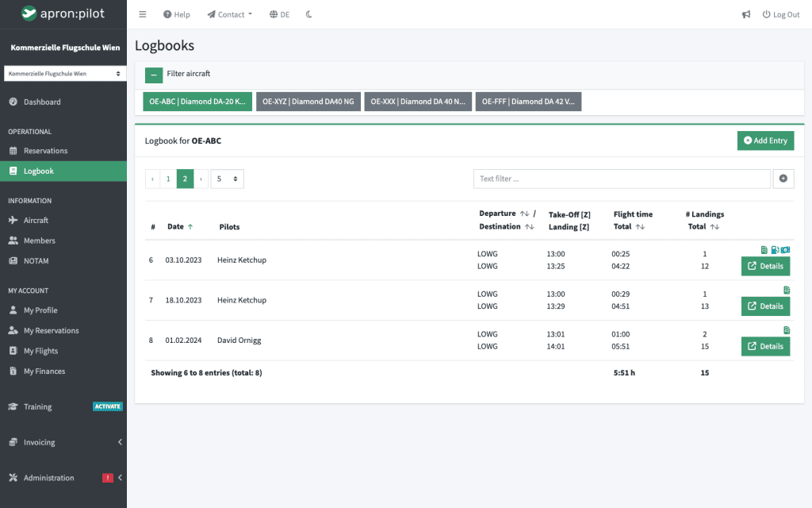Open the organization selector dropdown
This screenshot has height=508, width=812.
tap(63, 74)
